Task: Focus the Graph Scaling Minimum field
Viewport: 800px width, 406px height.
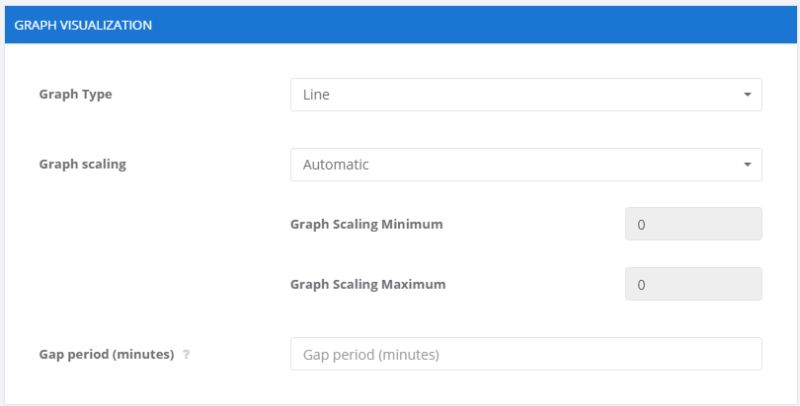Action: [693, 224]
